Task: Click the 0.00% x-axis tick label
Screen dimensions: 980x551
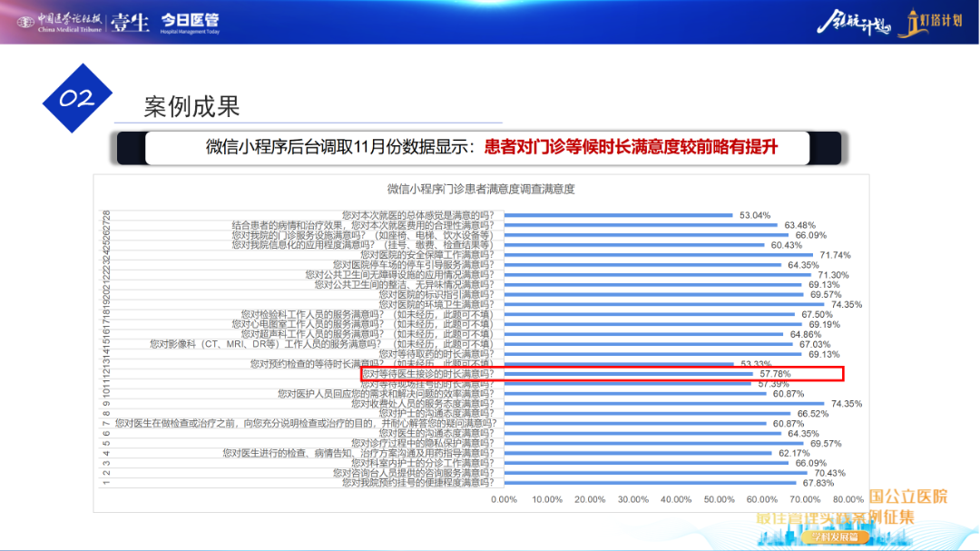Action: (504, 499)
